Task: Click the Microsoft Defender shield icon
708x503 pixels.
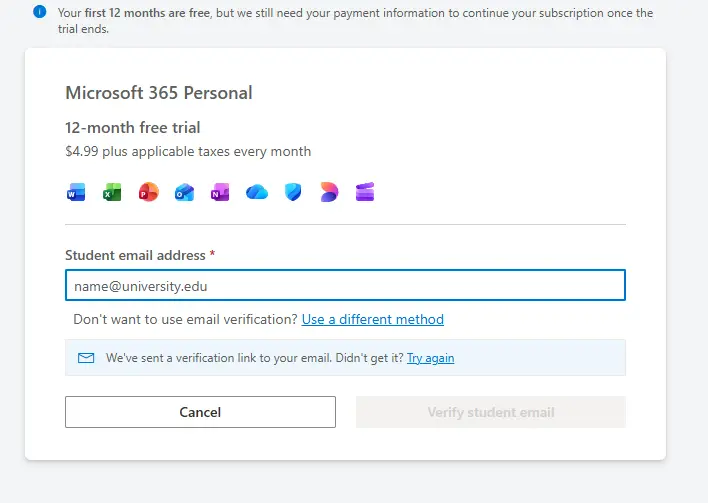Action: coord(293,192)
